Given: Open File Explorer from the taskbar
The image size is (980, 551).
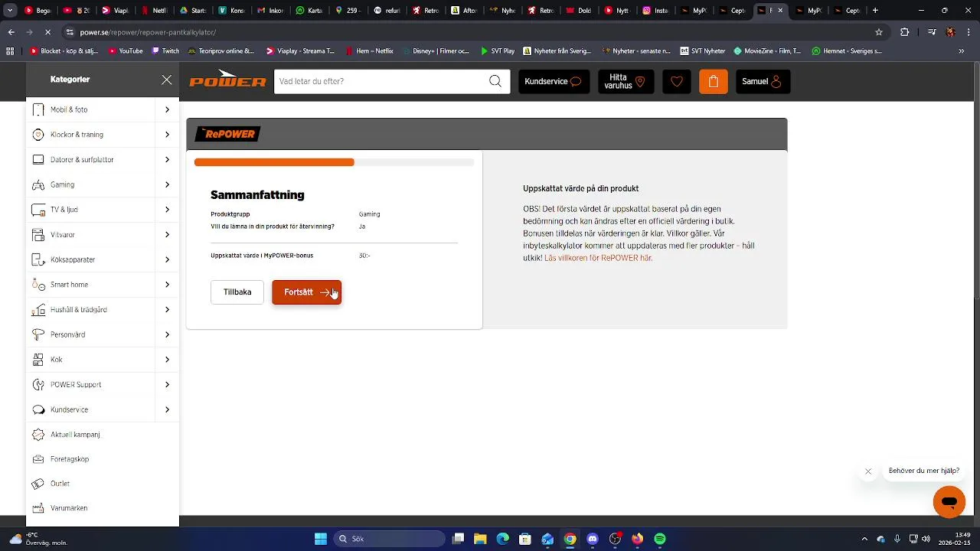Looking at the screenshot, I should 481,539.
